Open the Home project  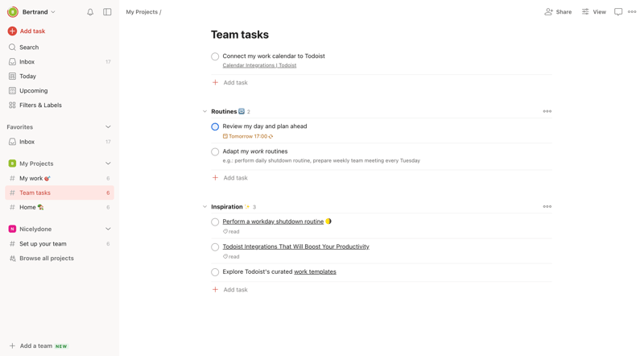tap(60, 207)
